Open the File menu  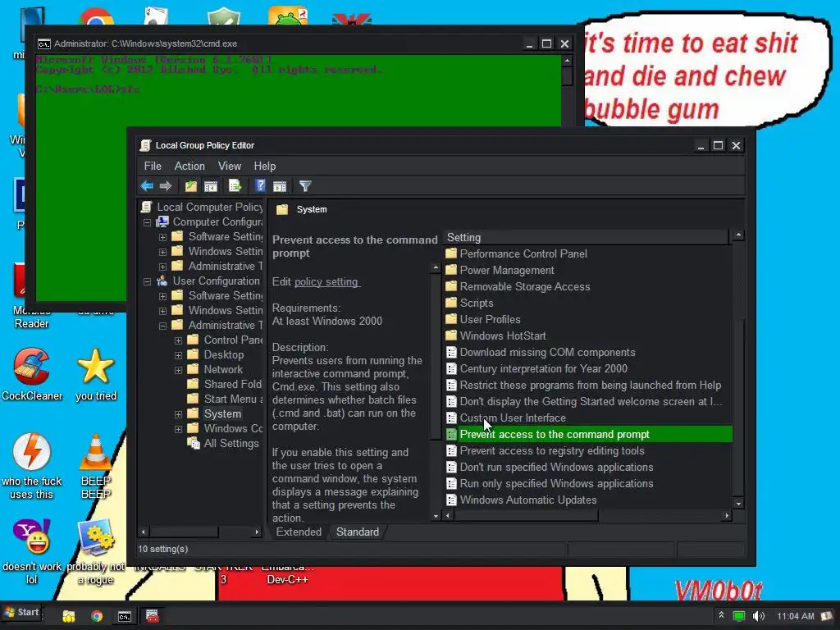point(153,166)
